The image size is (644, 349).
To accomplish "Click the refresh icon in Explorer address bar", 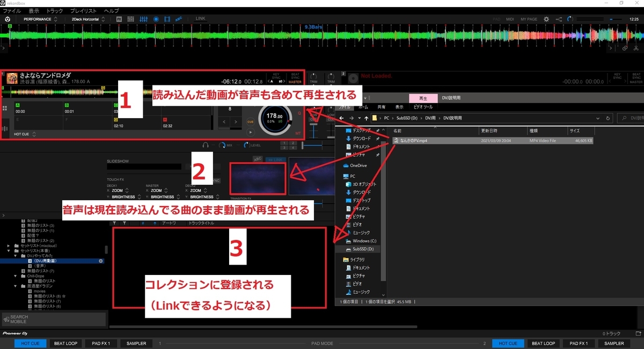I will [x=608, y=118].
